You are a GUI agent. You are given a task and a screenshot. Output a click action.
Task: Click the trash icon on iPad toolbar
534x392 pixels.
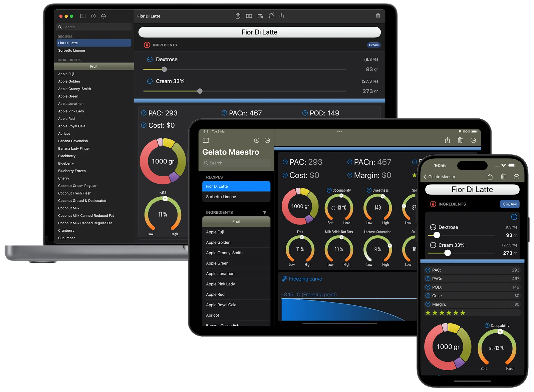click(460, 140)
